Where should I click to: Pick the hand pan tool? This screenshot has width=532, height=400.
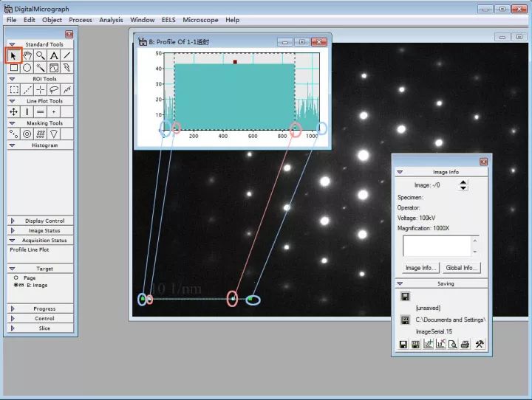27,55
